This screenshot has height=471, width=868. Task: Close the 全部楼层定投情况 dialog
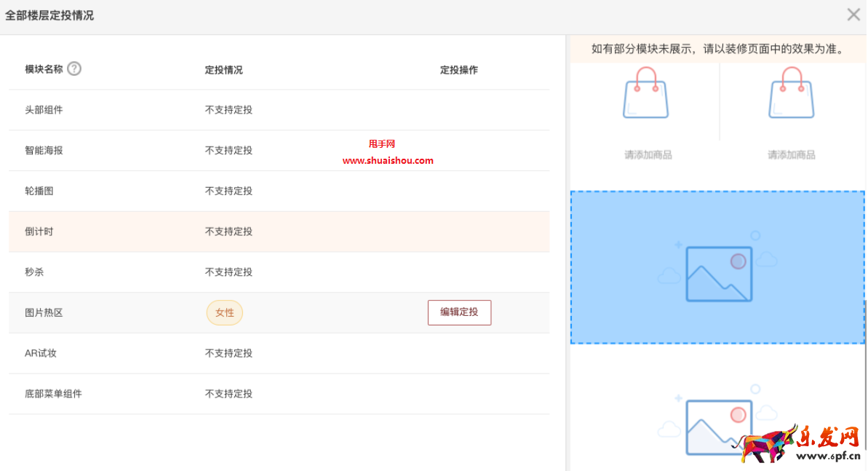(853, 14)
